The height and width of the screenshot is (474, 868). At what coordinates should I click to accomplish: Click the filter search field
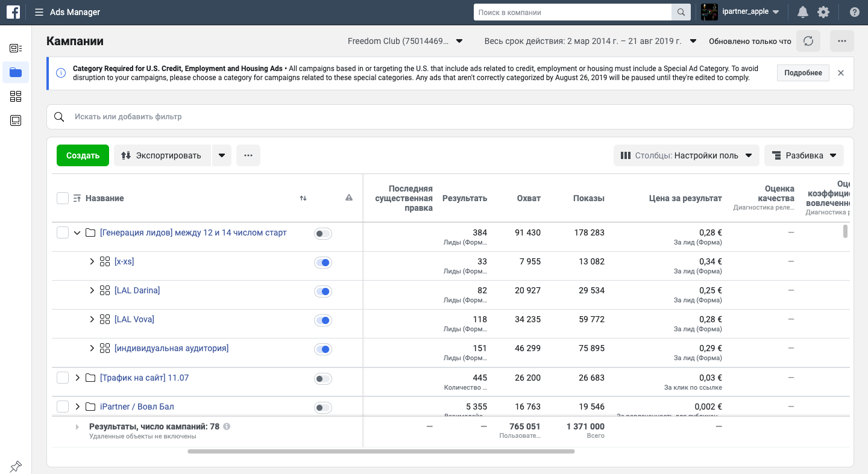[450, 117]
